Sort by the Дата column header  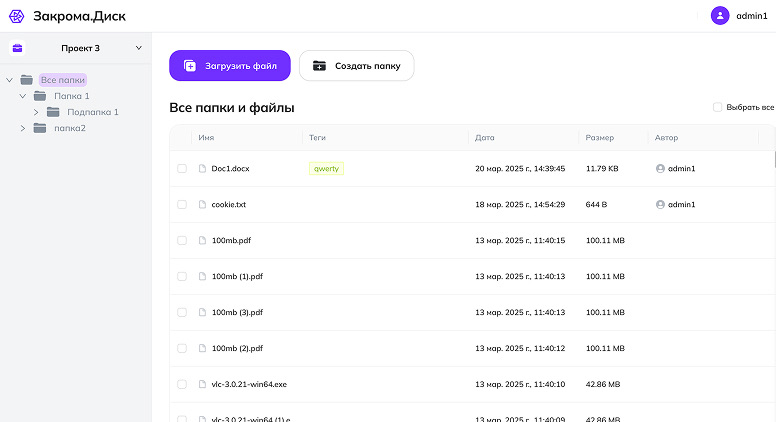pos(485,138)
